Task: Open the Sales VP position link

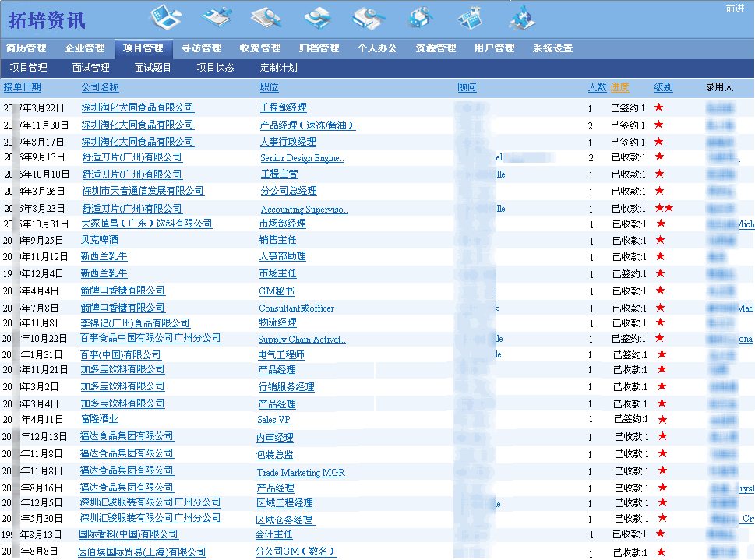Action: 274,420
